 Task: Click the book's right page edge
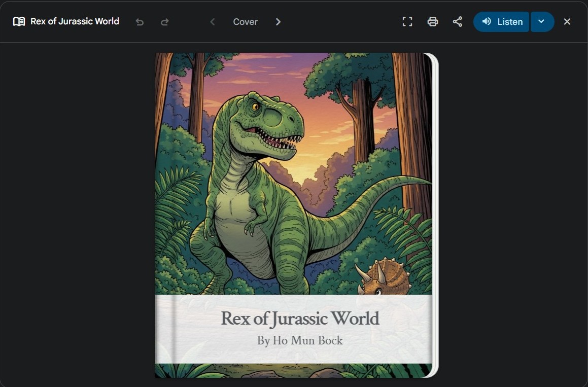[435, 215]
